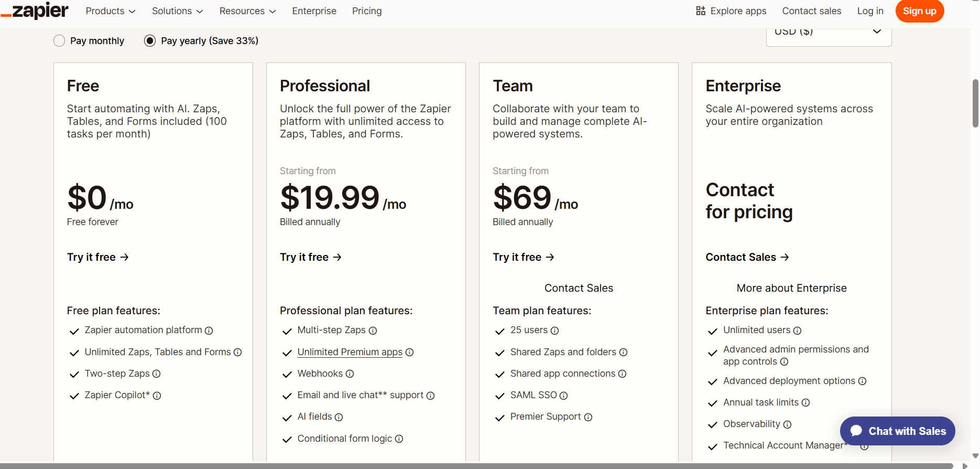Expand the Products menu

(x=111, y=11)
